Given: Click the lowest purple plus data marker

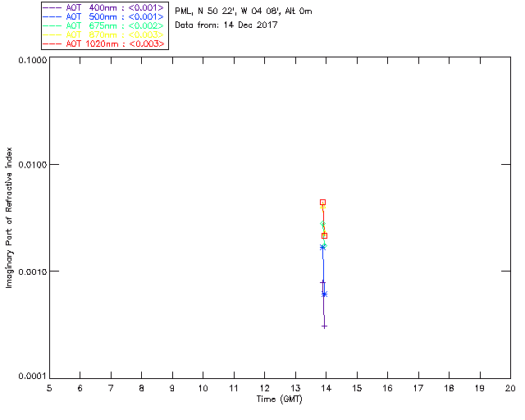Looking at the screenshot, I should click(324, 326).
